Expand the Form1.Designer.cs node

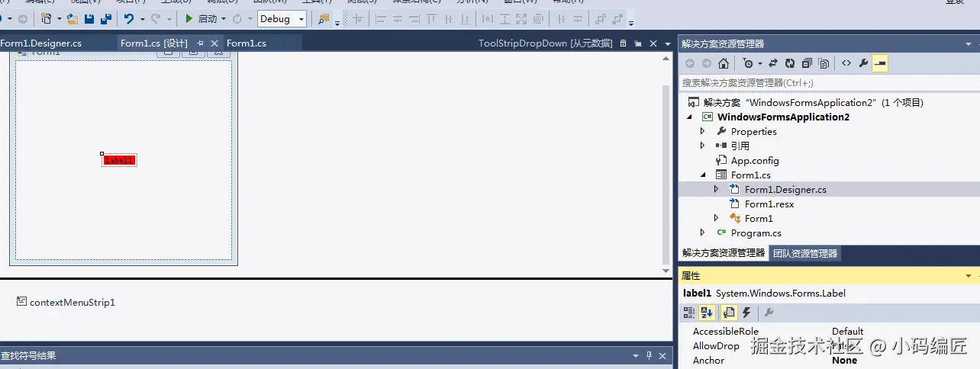coord(717,189)
